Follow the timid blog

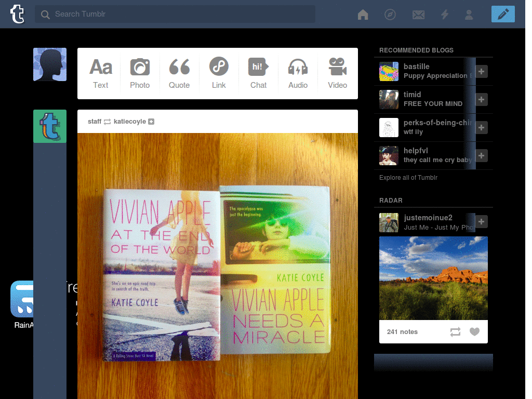click(481, 99)
